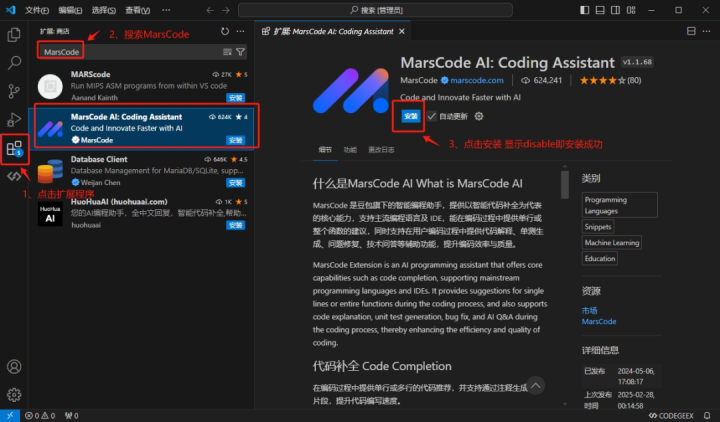Screen dimensions: 720x422
Task: Install the MARScode extension from list
Action: [x=236, y=98]
